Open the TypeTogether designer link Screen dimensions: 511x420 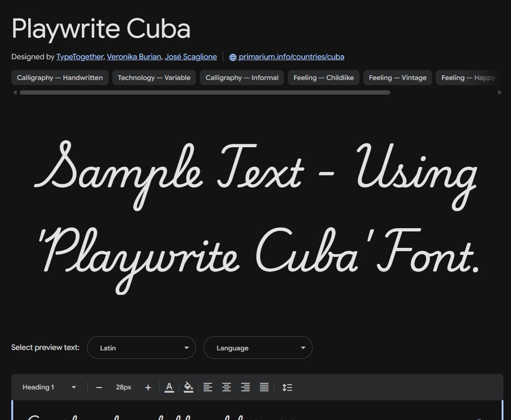pos(80,57)
